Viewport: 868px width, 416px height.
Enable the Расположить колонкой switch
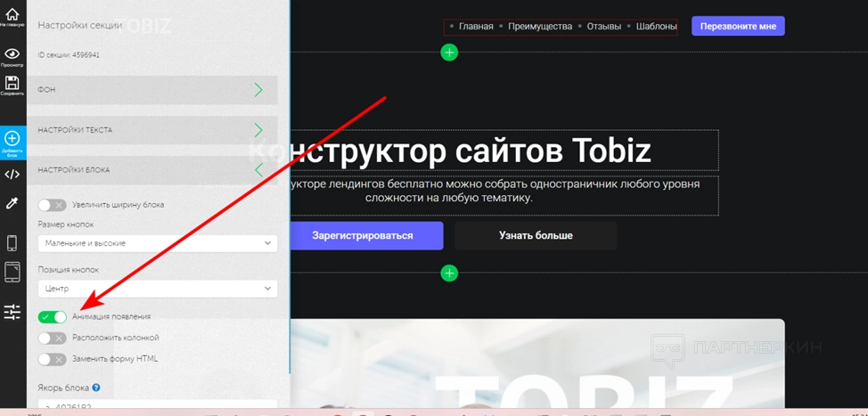[53, 338]
